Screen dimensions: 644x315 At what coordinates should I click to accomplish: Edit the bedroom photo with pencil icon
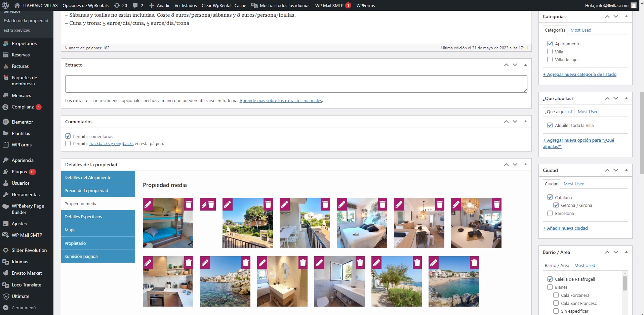coord(342,204)
